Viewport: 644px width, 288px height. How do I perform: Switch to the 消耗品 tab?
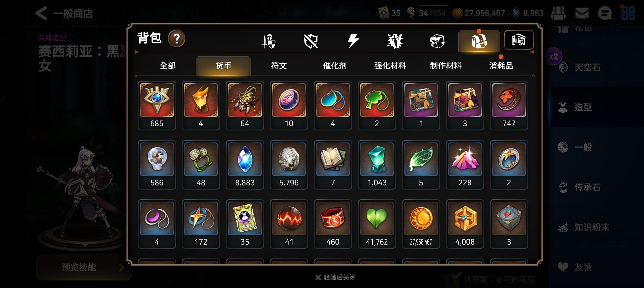pos(501,66)
